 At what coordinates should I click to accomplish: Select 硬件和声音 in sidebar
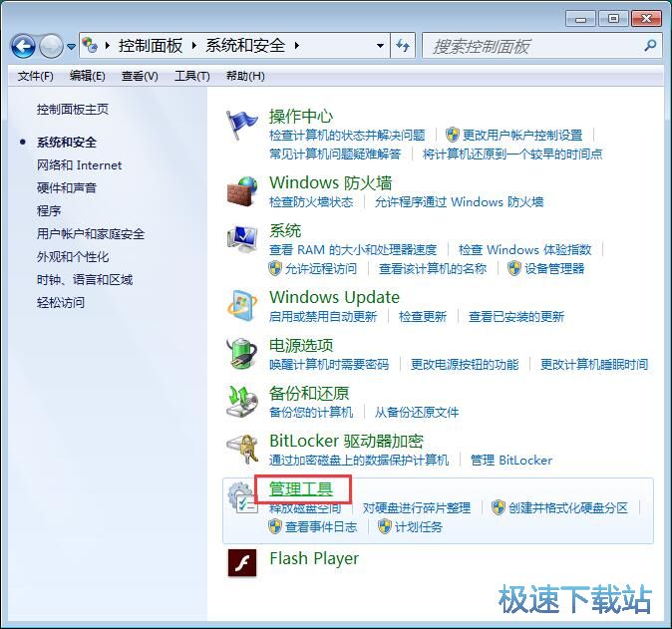67,187
